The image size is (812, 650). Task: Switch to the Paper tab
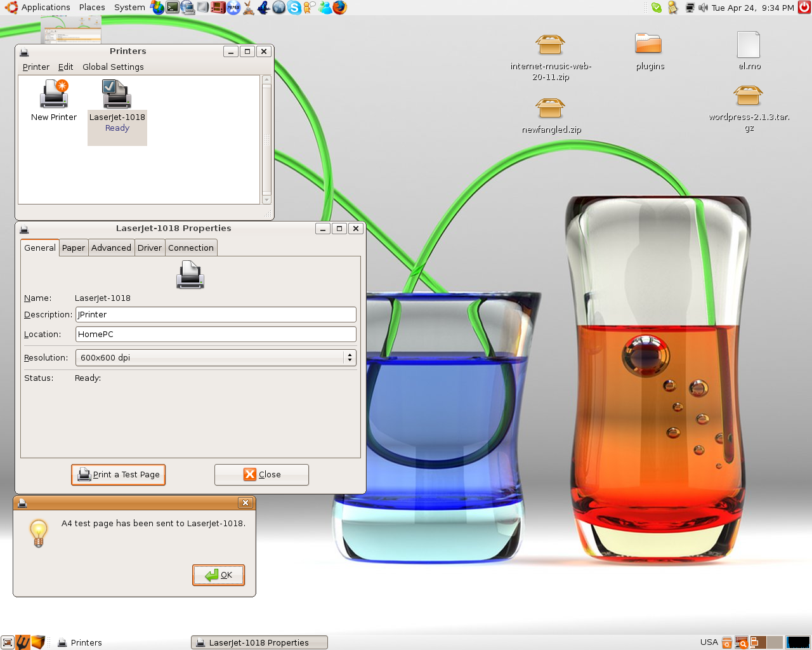pos(74,248)
